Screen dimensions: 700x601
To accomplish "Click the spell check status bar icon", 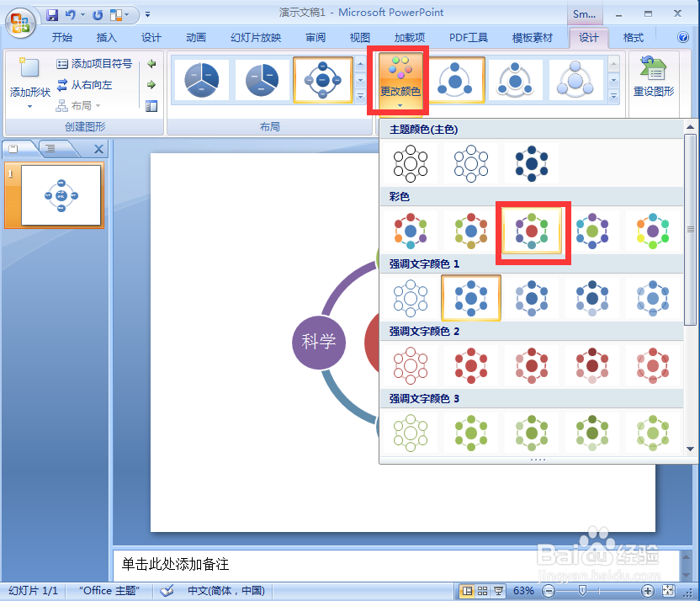I will [167, 591].
